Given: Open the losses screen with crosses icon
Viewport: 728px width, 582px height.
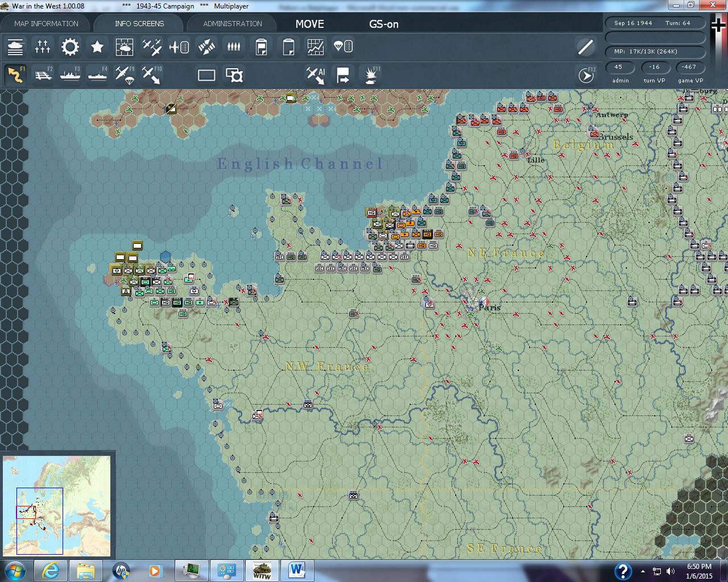Looking at the screenshot, I should (x=43, y=47).
